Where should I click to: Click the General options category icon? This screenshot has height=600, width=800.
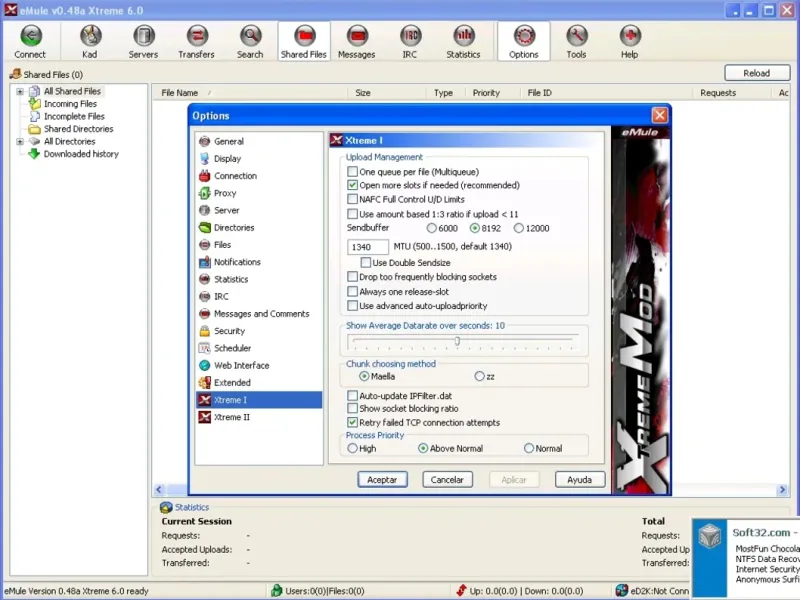tap(205, 141)
